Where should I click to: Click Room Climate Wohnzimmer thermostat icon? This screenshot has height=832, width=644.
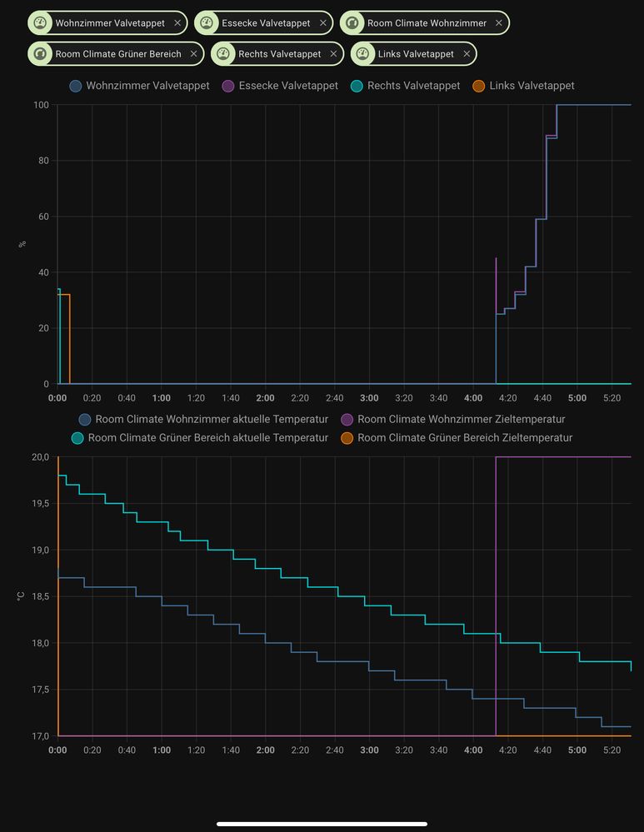[x=352, y=23]
